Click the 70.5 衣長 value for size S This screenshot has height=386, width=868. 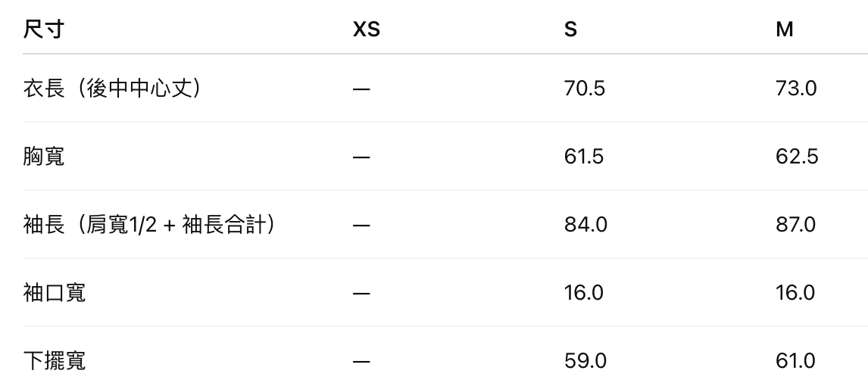pos(585,89)
